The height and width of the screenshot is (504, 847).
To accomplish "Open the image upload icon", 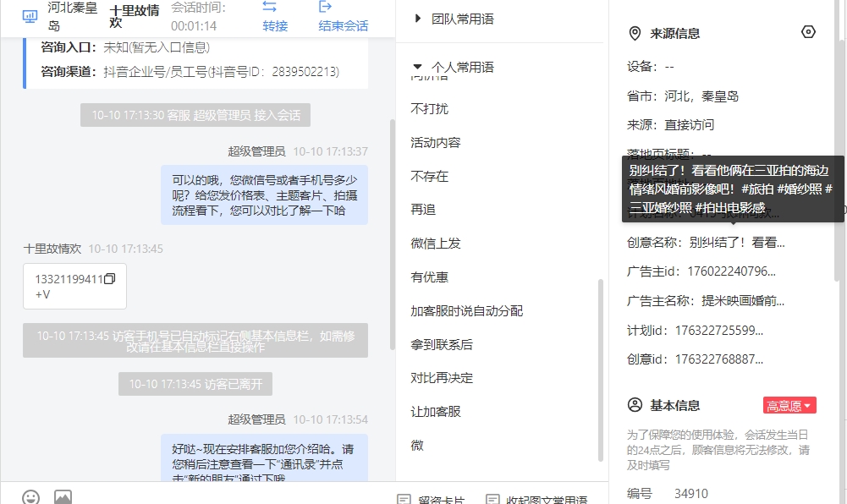I will [63, 497].
